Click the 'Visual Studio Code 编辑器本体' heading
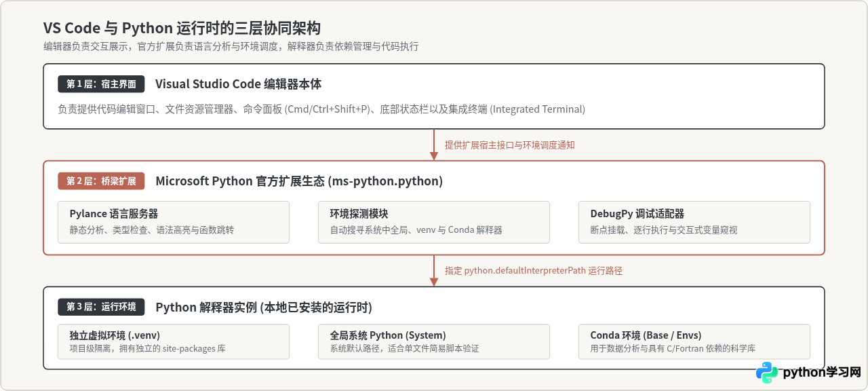This screenshot has height=391, width=868. [238, 84]
